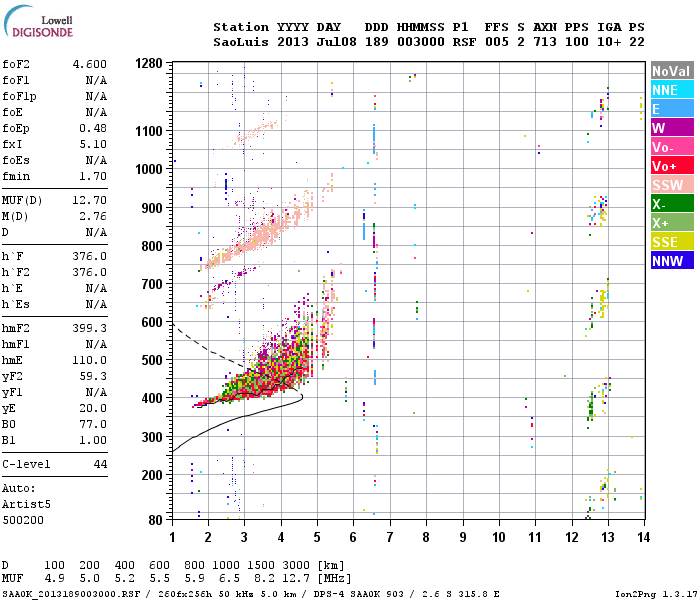Image resolution: width=700 pixels, height=600 pixels.
Task: Select the NoVal legend swatch
Action: click(x=672, y=71)
